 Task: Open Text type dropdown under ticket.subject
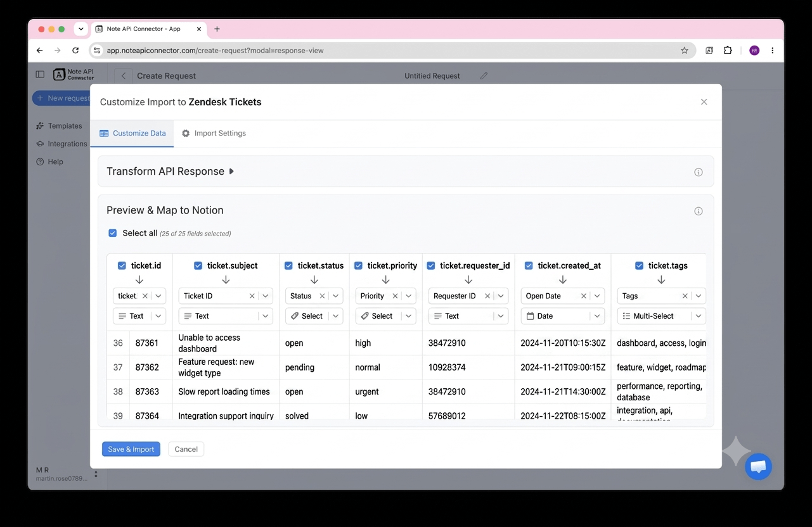tap(226, 315)
